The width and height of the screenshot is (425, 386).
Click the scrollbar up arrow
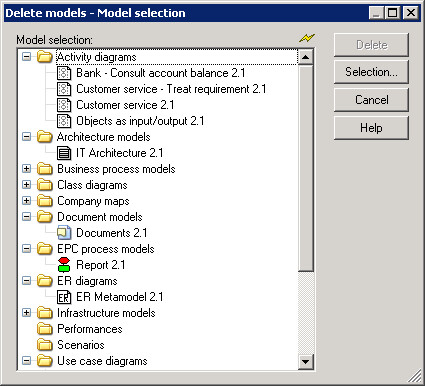tap(305, 57)
